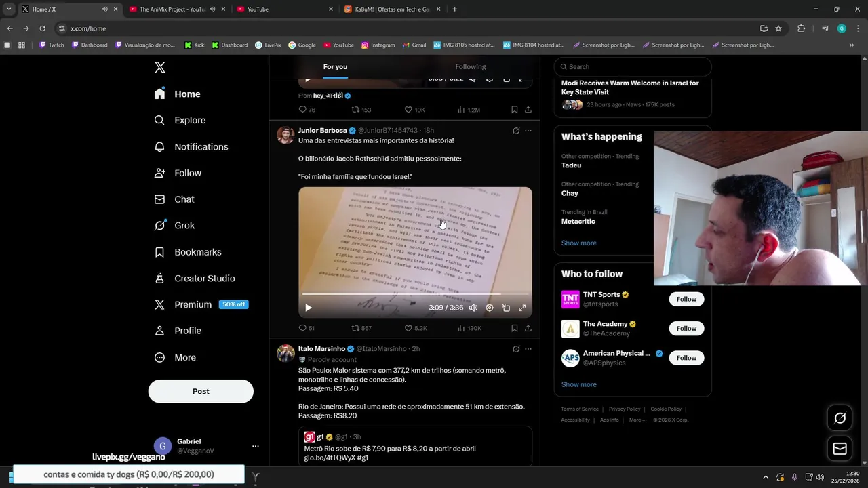The image size is (868, 488).
Task: Reload the page in Chrome
Action: click(42, 28)
